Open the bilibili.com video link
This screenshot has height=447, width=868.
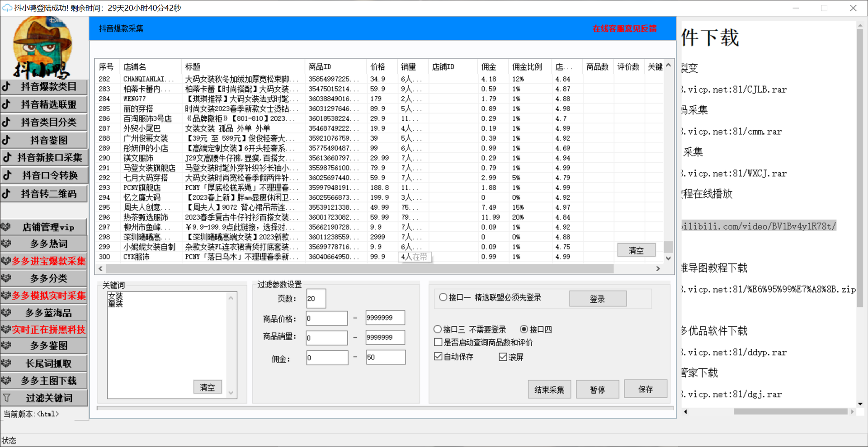coord(759,226)
